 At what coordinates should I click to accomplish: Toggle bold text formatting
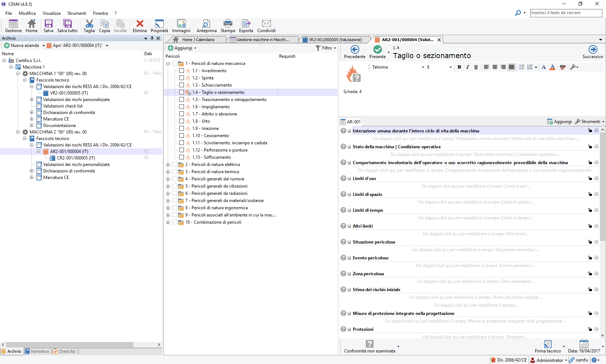459,67
